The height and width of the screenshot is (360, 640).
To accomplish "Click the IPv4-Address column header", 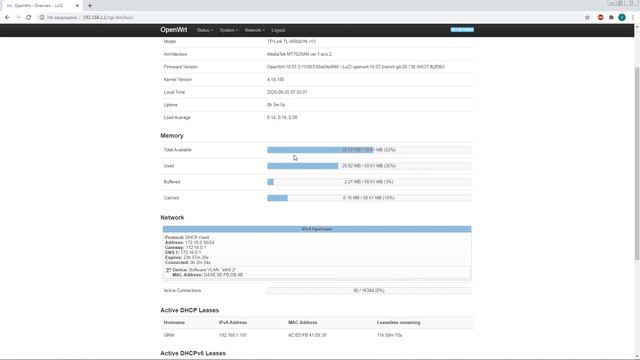I will pyautogui.click(x=233, y=322).
